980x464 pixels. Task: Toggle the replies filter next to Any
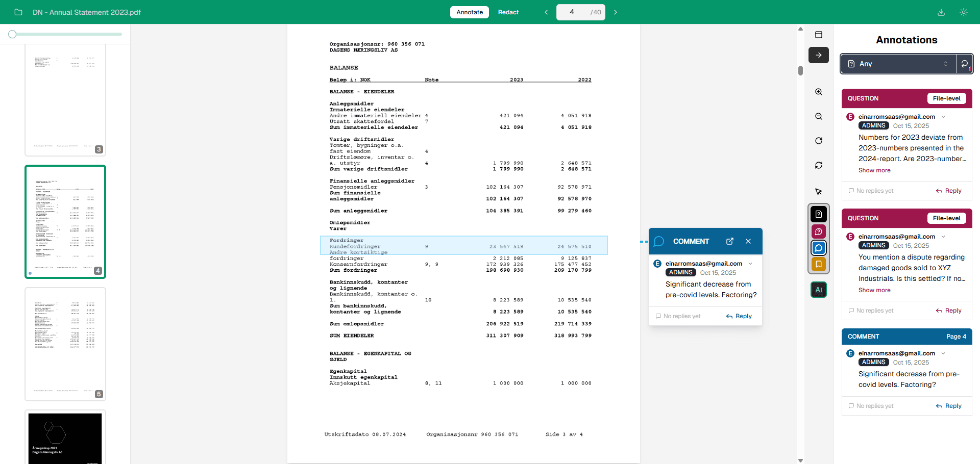pyautogui.click(x=964, y=64)
